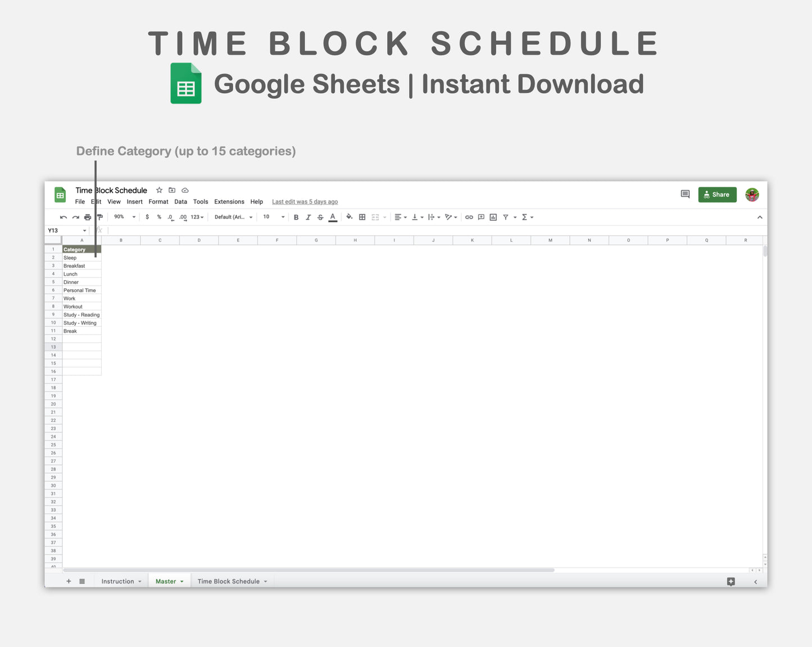Star the Time Block Schedule document

click(x=159, y=190)
